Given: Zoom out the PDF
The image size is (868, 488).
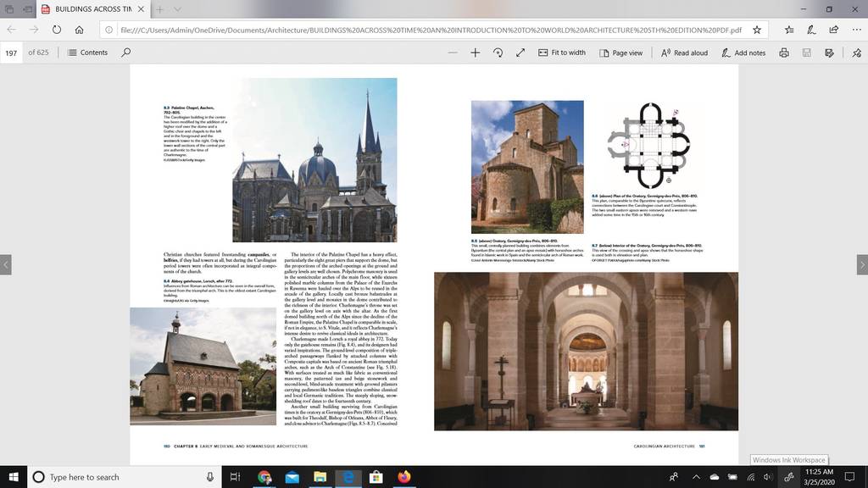Looking at the screenshot, I should (x=453, y=53).
